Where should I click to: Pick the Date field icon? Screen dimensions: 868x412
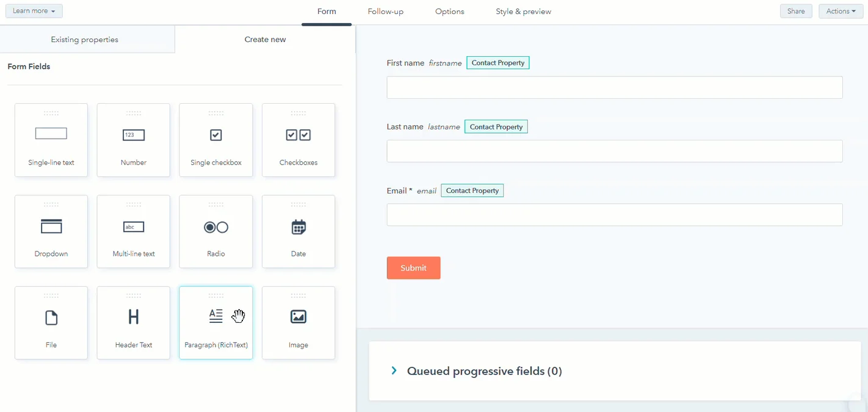pos(298,231)
